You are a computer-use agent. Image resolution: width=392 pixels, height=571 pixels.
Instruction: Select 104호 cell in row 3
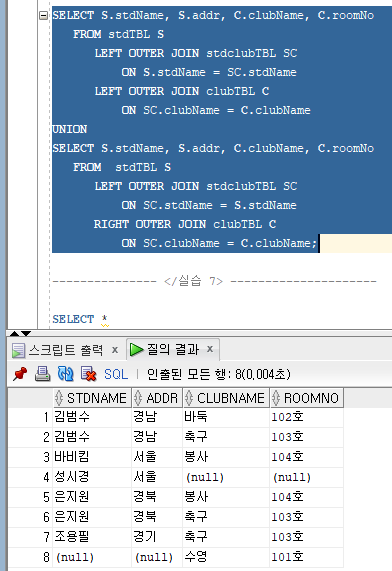click(307, 457)
